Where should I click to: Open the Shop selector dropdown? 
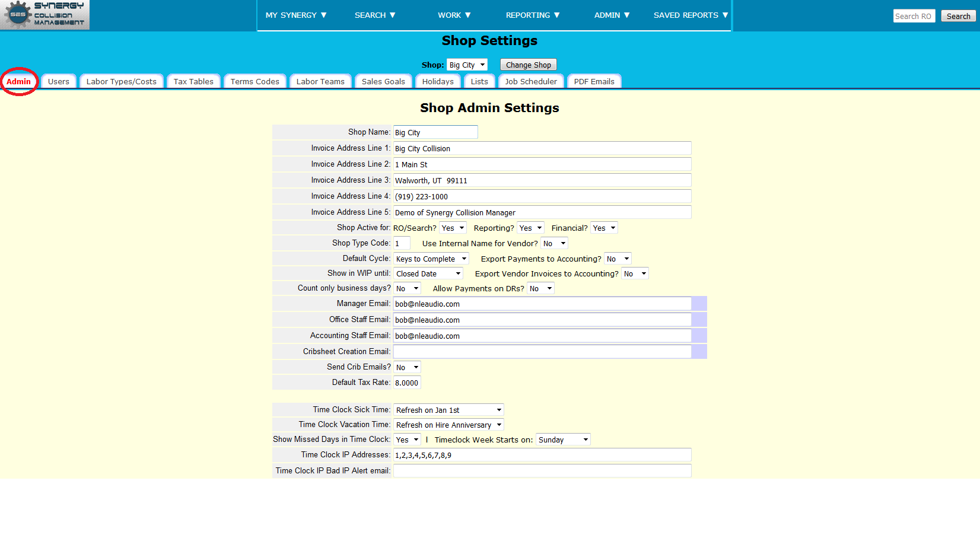467,65
